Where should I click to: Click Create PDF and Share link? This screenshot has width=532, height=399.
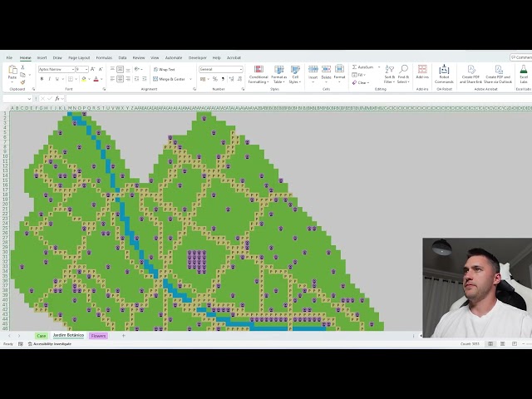(471, 74)
